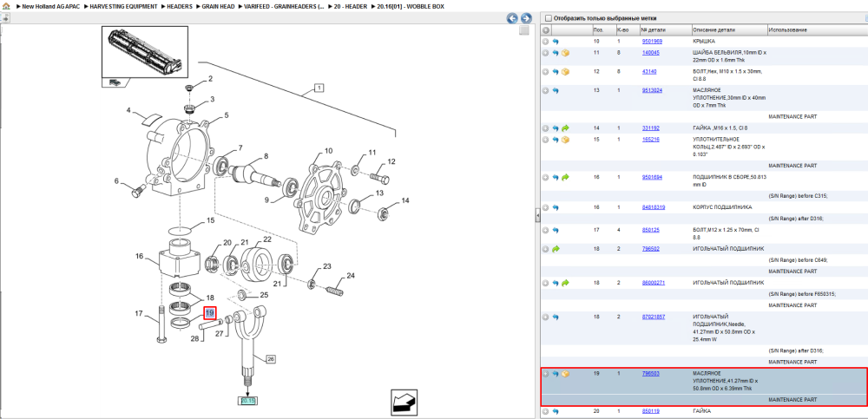Click the header thumbnail image in diagram
The image size is (868, 419).
pyautogui.click(x=144, y=52)
